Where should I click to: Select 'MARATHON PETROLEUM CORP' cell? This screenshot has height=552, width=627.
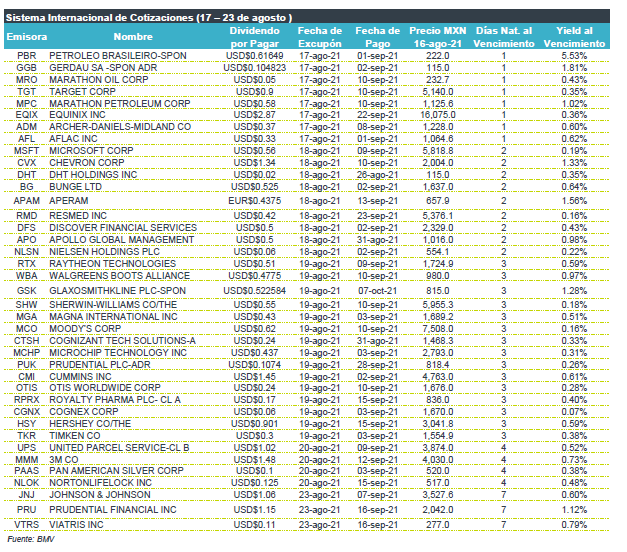tap(120, 104)
